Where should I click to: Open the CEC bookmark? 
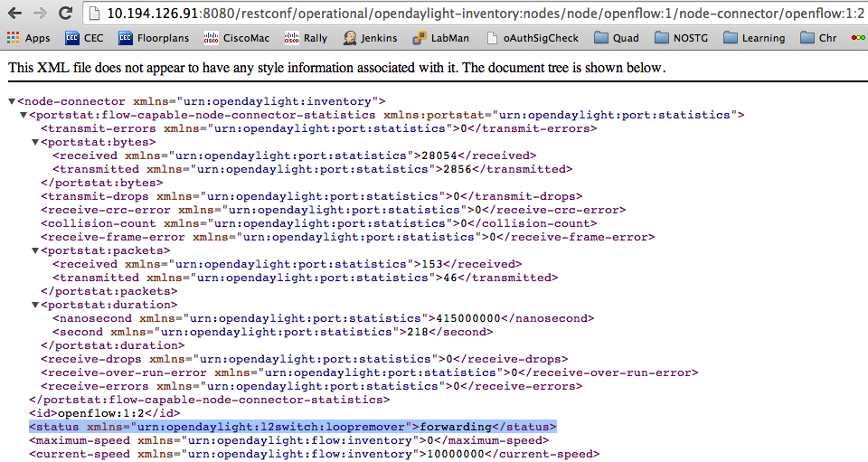click(84, 38)
